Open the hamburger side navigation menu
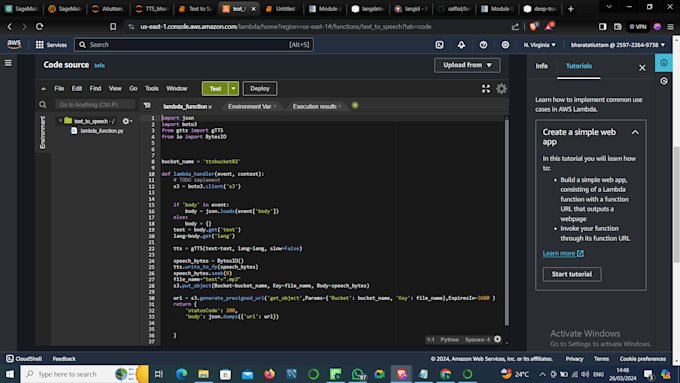The height and width of the screenshot is (383, 680). (8, 63)
